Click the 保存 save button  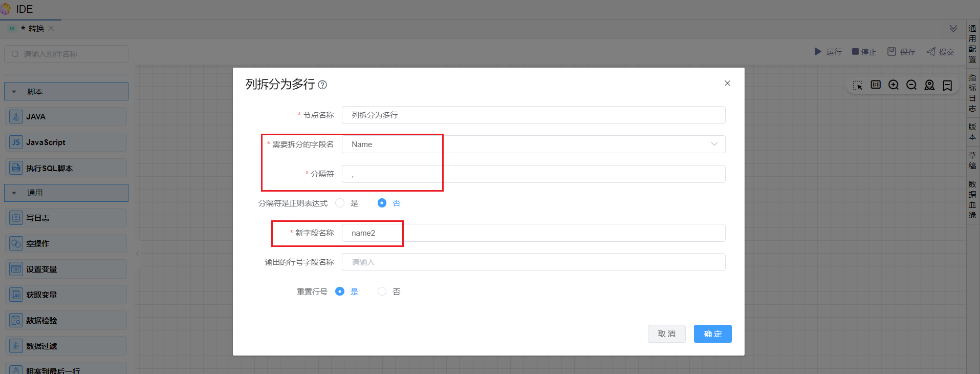pos(901,52)
